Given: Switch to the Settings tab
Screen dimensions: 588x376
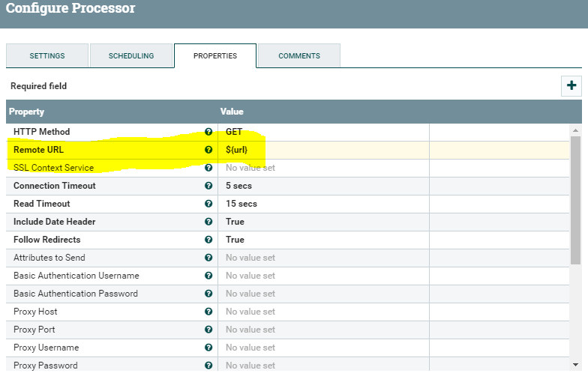Looking at the screenshot, I should 47,55.
